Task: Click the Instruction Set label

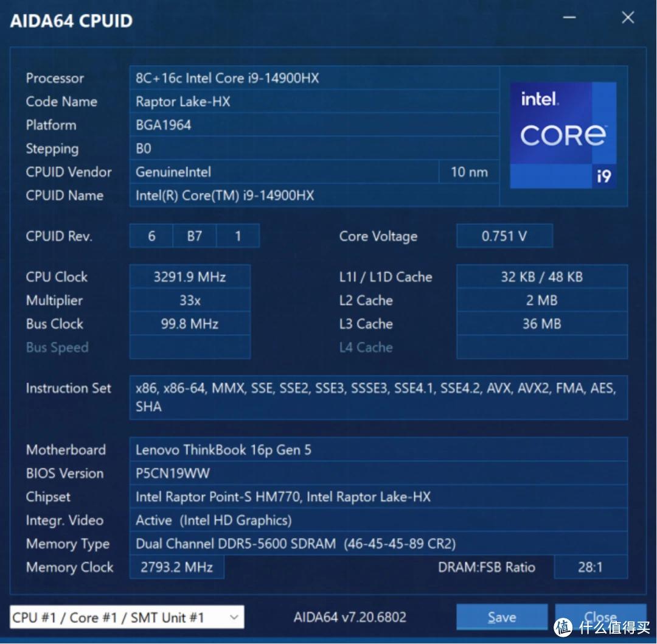Action: (x=68, y=388)
